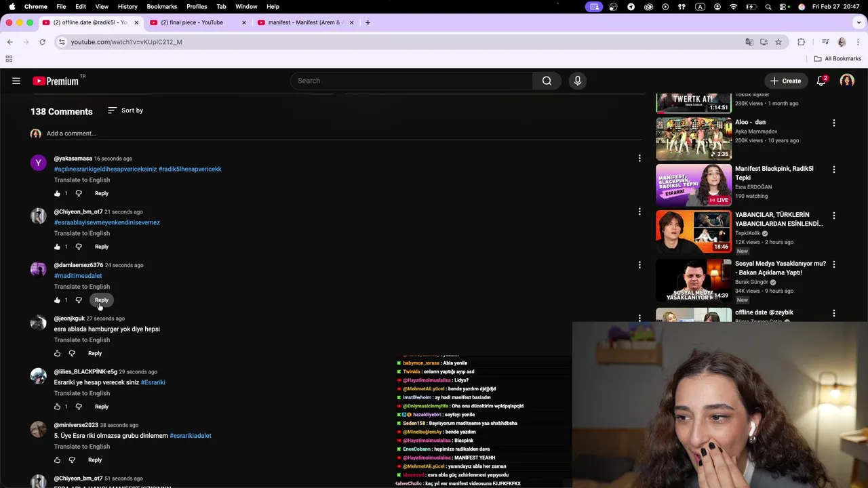Screen dimensions: 868x488
Task: Dislike the comment by @miniverse2023
Action: point(72,460)
